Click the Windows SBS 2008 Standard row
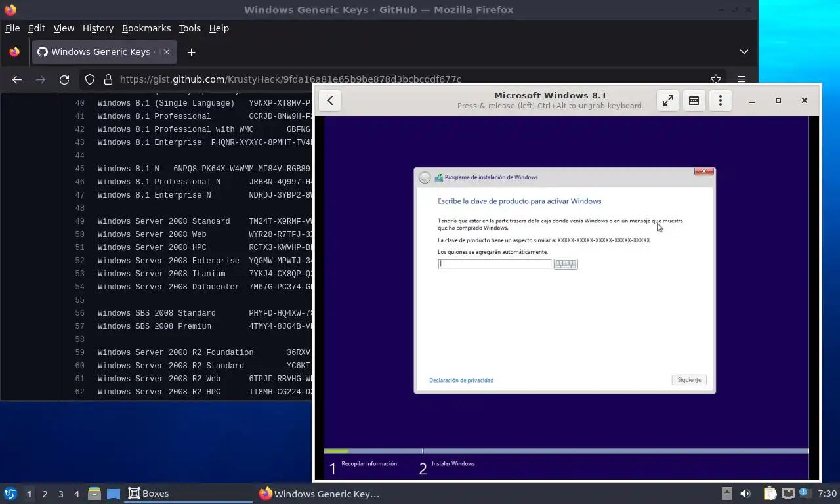The width and height of the screenshot is (840, 504). click(x=204, y=313)
